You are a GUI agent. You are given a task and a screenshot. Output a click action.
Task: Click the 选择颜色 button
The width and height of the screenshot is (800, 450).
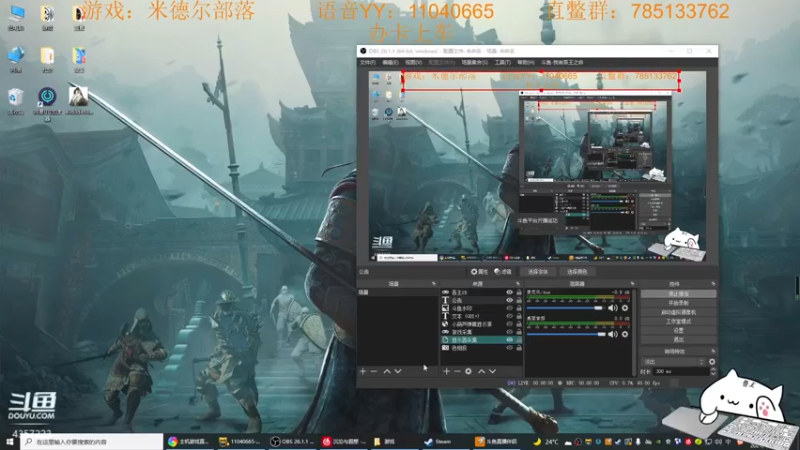[577, 272]
